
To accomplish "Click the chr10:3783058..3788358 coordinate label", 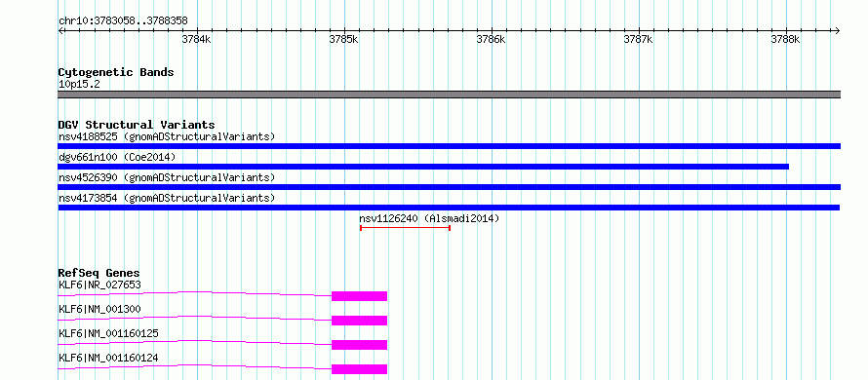I will [123, 21].
